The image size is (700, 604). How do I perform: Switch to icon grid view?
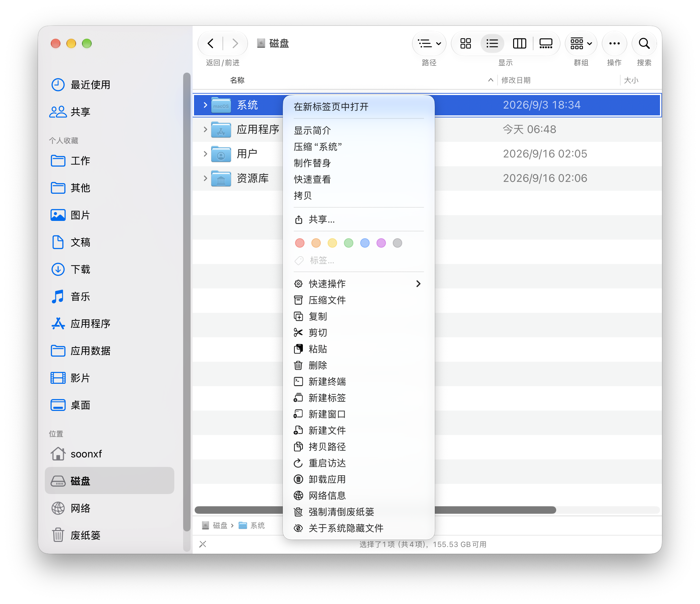[x=465, y=43]
